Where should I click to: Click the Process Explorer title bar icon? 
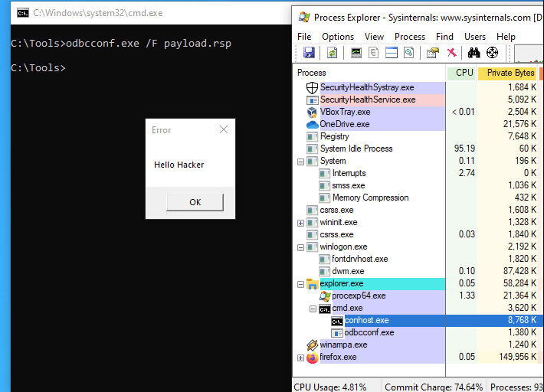click(304, 17)
